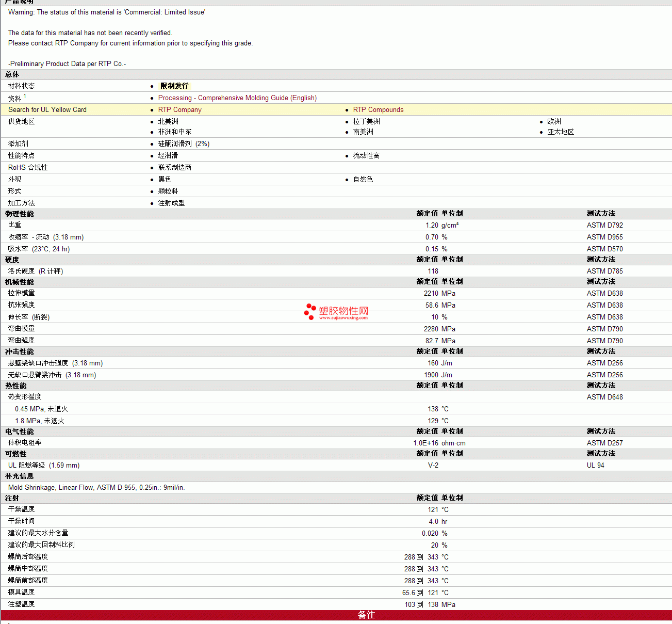Click the 螺筒后部温度 row label
Screen dimensions: 672x624
[28, 557]
